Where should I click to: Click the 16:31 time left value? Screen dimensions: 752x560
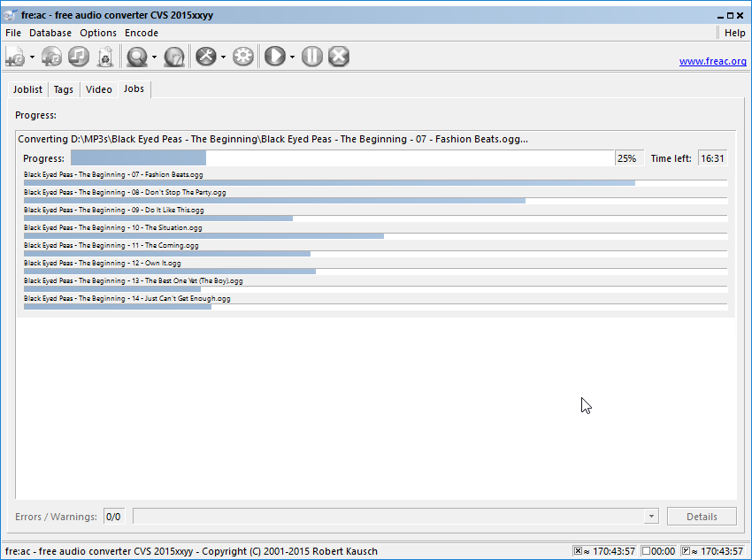[712, 158]
